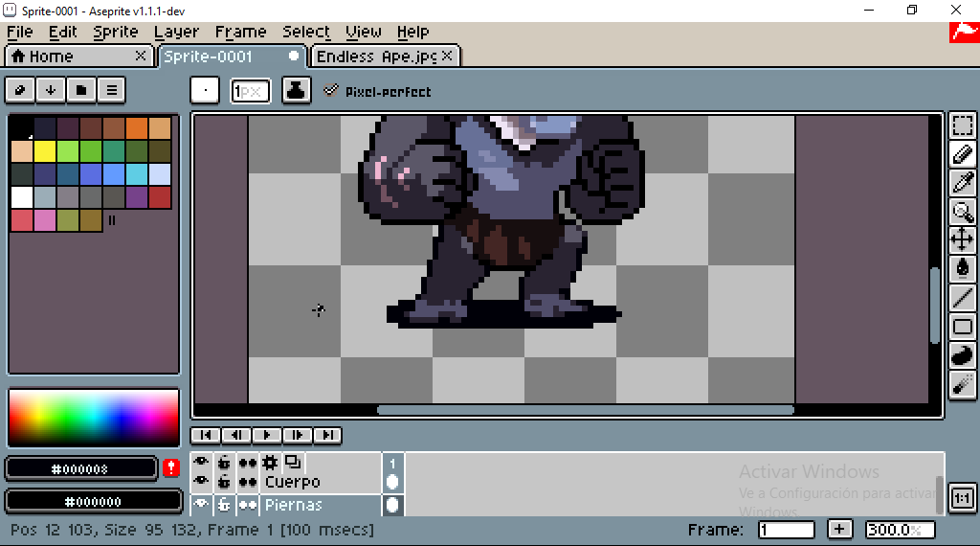
Task: Pick a hue in the color spectrum
Action: pyautogui.click(x=94, y=417)
